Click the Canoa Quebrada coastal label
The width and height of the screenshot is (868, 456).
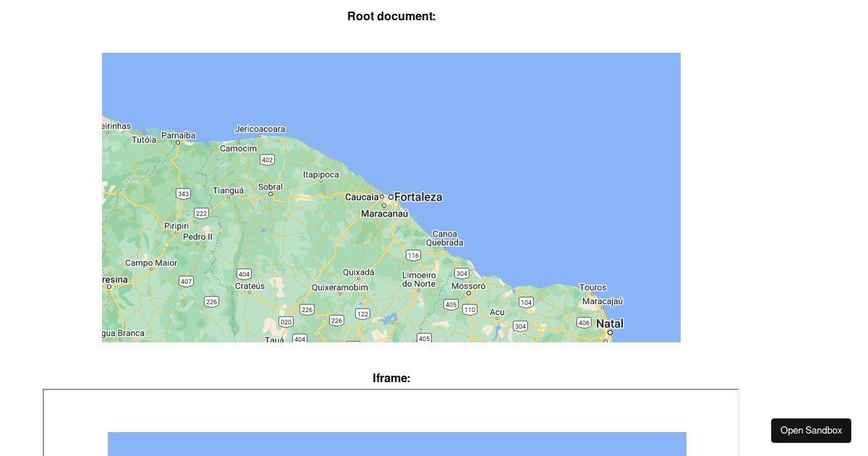click(x=443, y=238)
